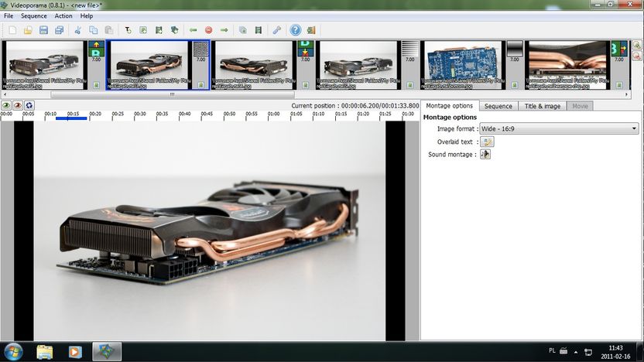Image resolution: width=644 pixels, height=362 pixels.
Task: Toggle the red eye preview button
Action: click(x=18, y=105)
